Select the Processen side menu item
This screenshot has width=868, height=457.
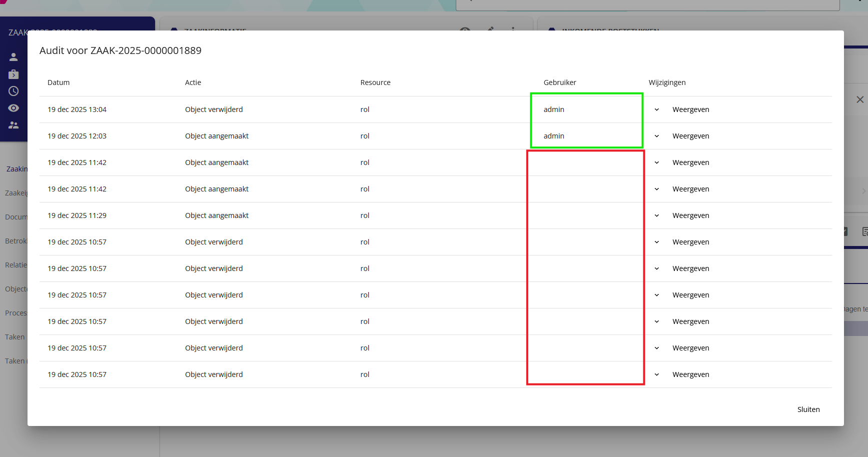(x=16, y=313)
